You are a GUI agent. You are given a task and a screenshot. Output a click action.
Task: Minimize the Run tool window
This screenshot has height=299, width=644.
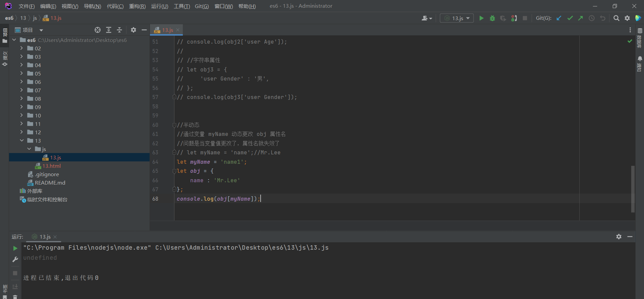pyautogui.click(x=630, y=237)
